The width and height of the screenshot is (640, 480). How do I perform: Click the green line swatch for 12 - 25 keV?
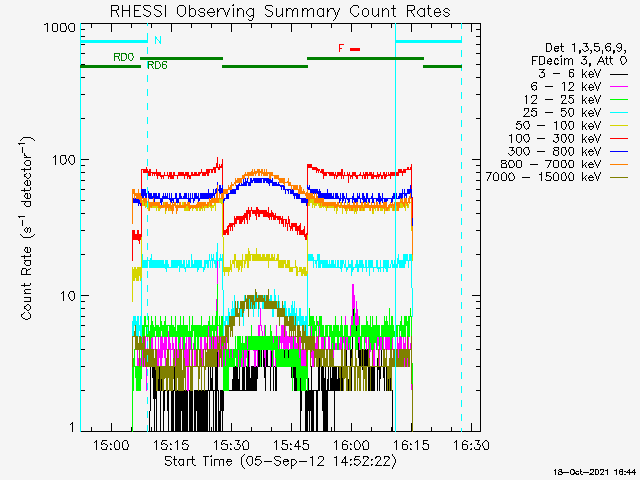(619, 100)
